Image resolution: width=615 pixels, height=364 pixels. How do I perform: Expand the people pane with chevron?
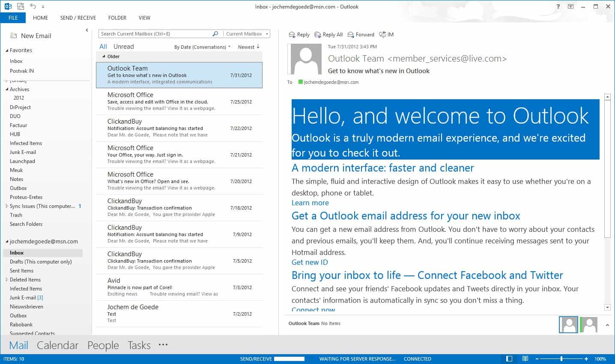[x=607, y=325]
